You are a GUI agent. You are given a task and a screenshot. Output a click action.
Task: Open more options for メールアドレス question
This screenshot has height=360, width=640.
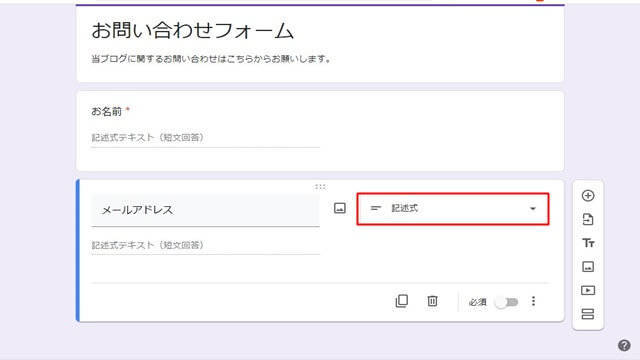point(533,301)
